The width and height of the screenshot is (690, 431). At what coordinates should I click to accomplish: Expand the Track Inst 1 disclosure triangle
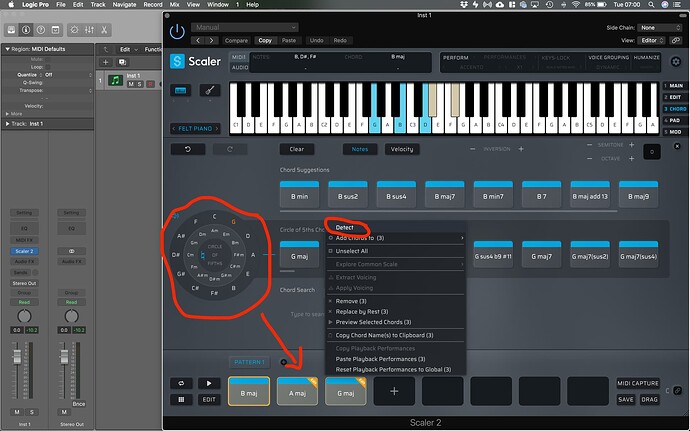point(7,124)
